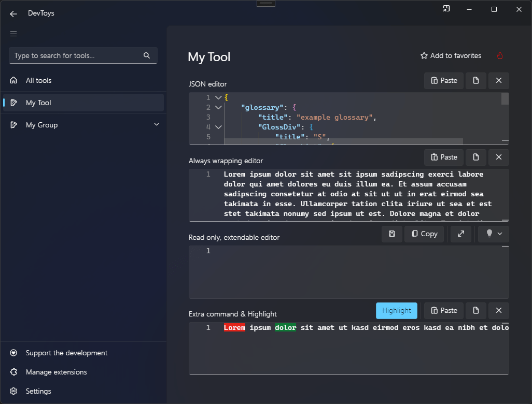Image resolution: width=532 pixels, height=404 pixels.
Task: Paste into JSON editor
Action: 444,81
